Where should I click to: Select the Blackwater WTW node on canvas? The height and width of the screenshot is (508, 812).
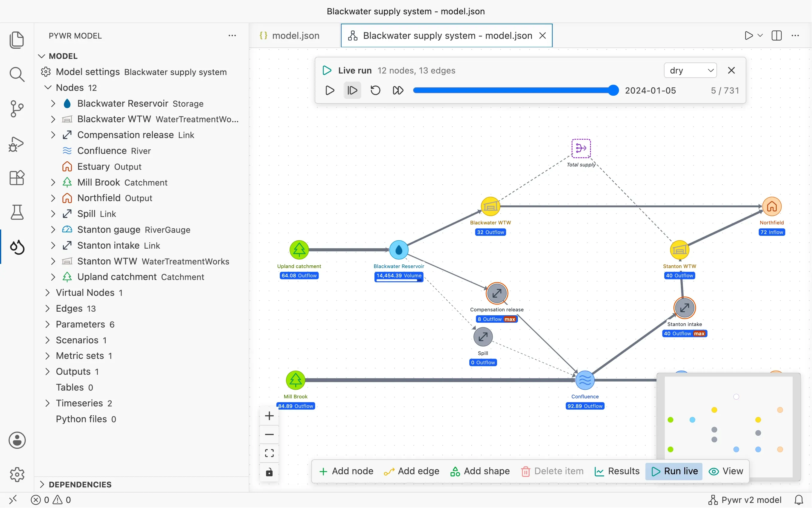(x=490, y=206)
